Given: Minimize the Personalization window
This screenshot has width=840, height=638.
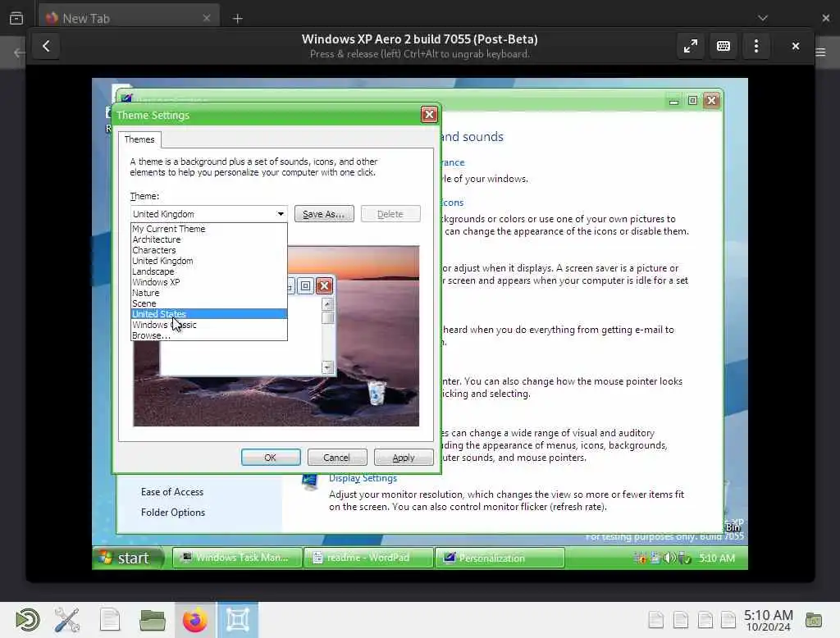Looking at the screenshot, I should pos(673,101).
